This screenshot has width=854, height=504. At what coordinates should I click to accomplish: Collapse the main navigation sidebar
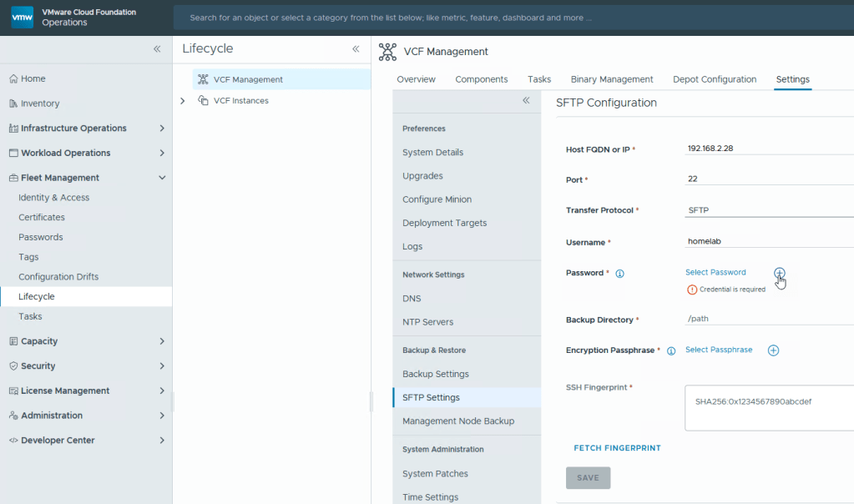[x=157, y=49]
